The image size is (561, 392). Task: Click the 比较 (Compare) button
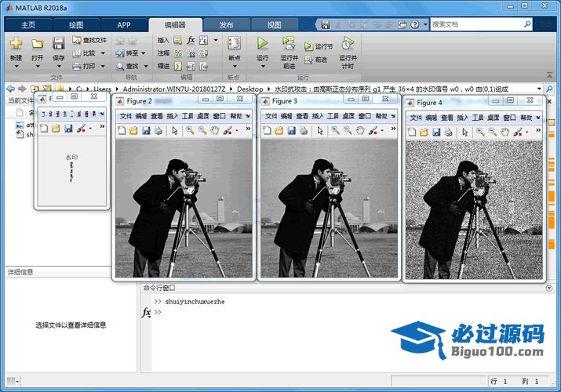85,53
